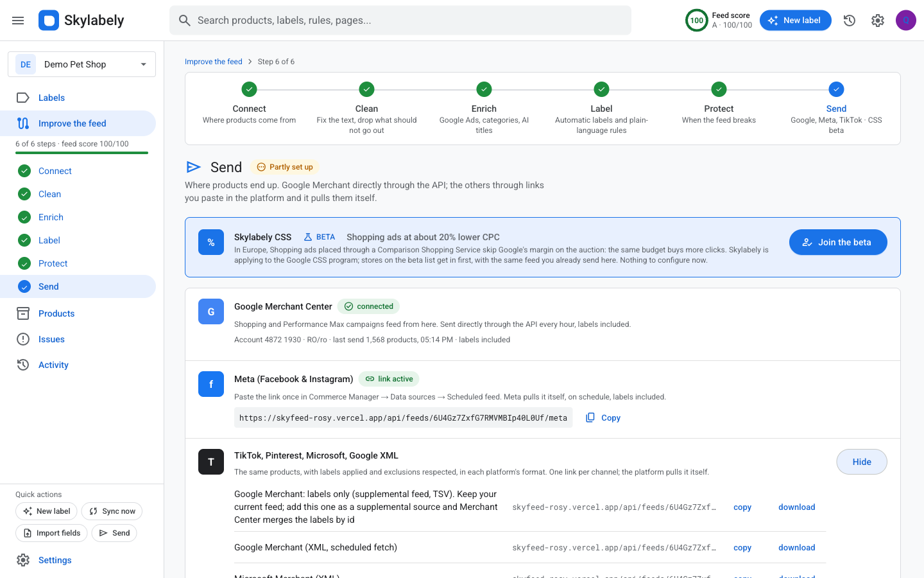Click the Send stepper circle
The image size is (924, 578).
coord(836,89)
